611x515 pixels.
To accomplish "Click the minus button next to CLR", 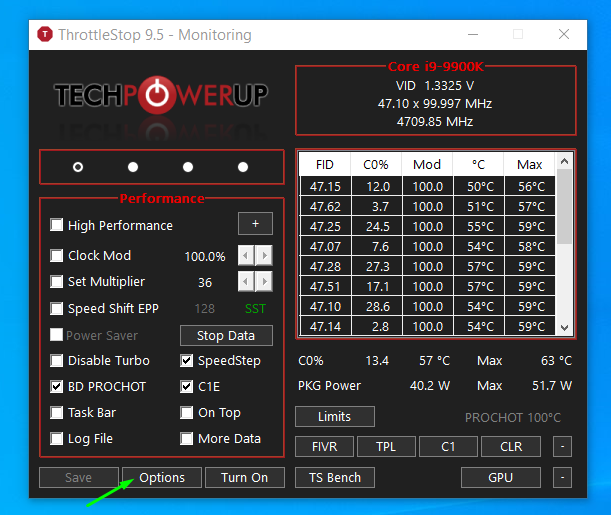I will pos(562,446).
